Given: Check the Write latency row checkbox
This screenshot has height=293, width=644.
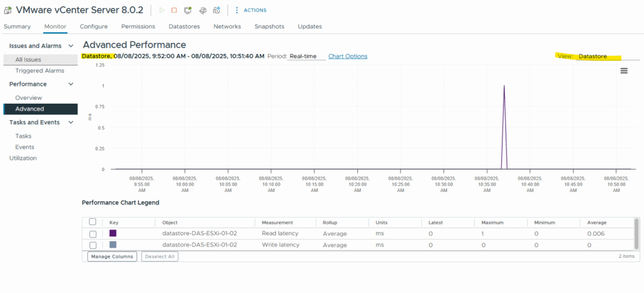Looking at the screenshot, I should 93,245.
